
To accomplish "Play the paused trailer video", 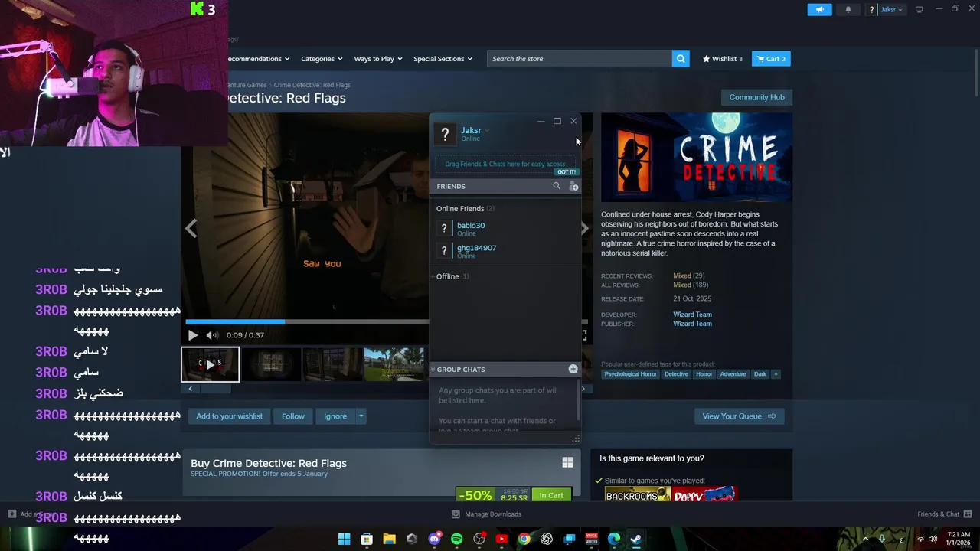I will 192,335.
